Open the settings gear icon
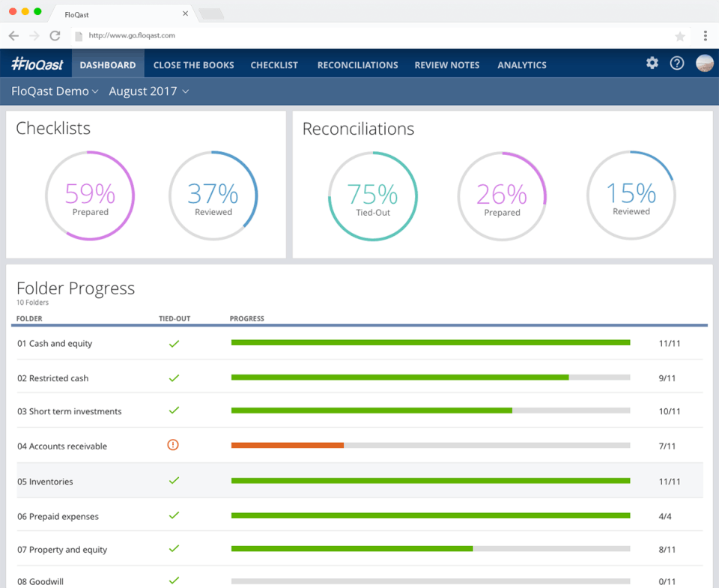 tap(652, 64)
